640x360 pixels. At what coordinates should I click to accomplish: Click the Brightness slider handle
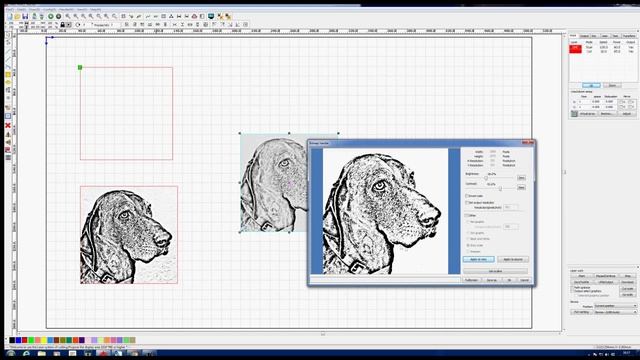pos(486,178)
